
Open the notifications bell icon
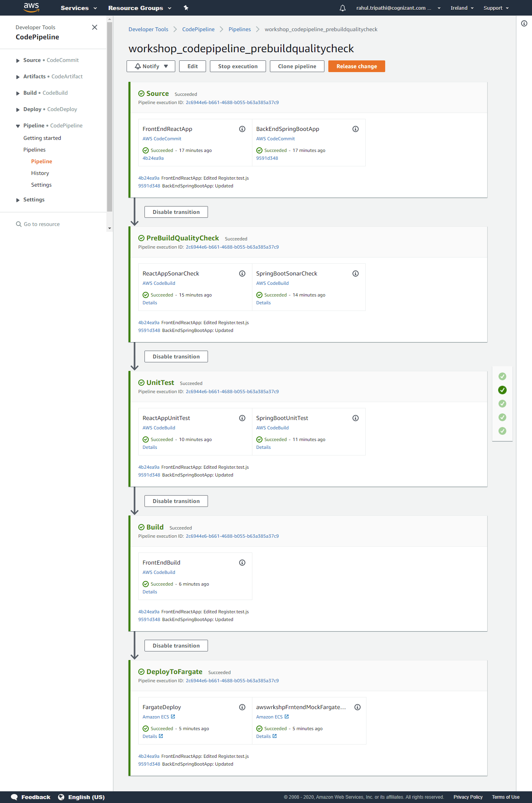[343, 8]
